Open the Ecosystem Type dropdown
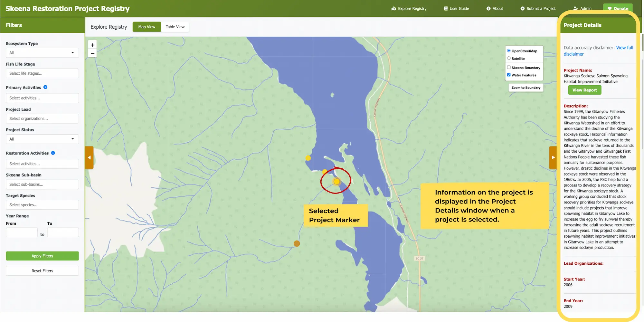The image size is (644, 322). tap(42, 53)
